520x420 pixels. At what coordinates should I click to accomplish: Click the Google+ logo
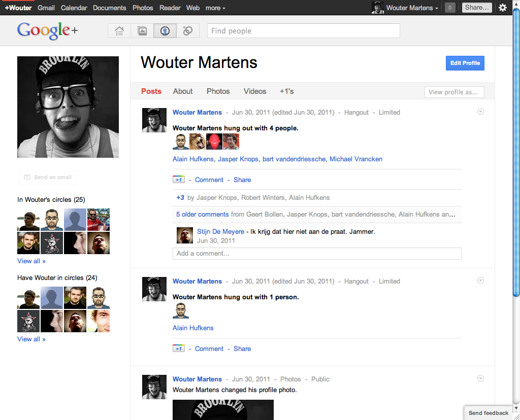coord(47,30)
